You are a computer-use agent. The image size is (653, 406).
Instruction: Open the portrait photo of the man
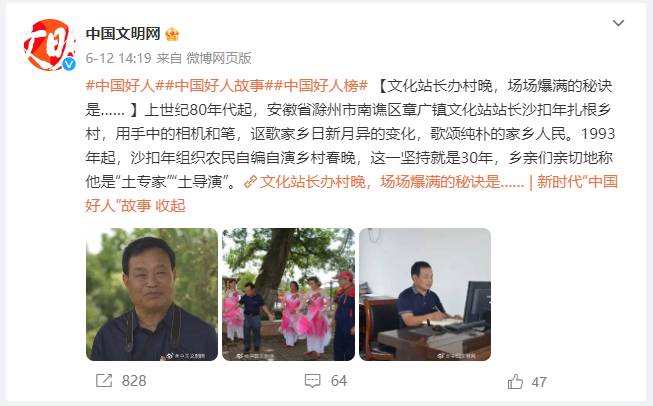pyautogui.click(x=152, y=294)
